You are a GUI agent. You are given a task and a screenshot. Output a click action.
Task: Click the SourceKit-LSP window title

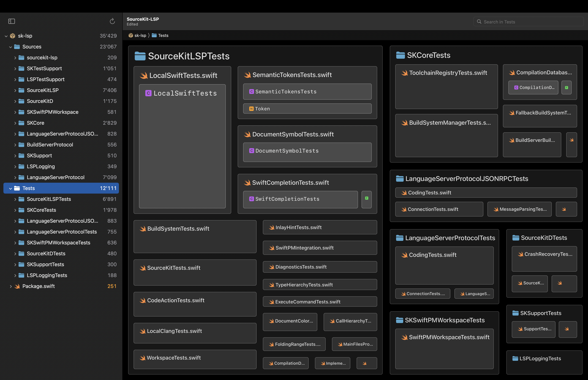143,19
